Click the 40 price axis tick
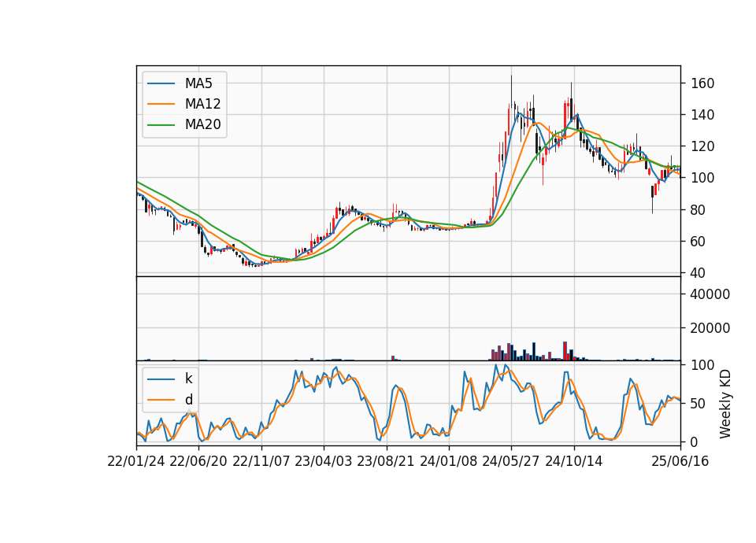 [x=699, y=273]
